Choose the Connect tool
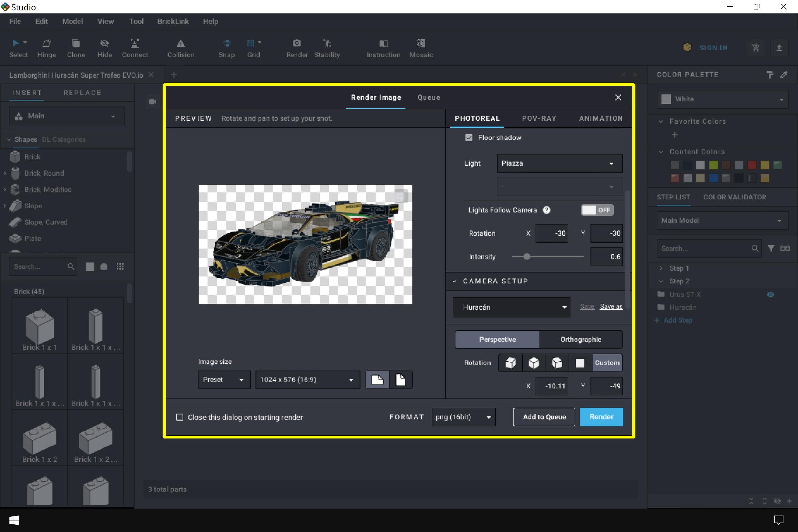This screenshot has width=798, height=532. [135, 48]
